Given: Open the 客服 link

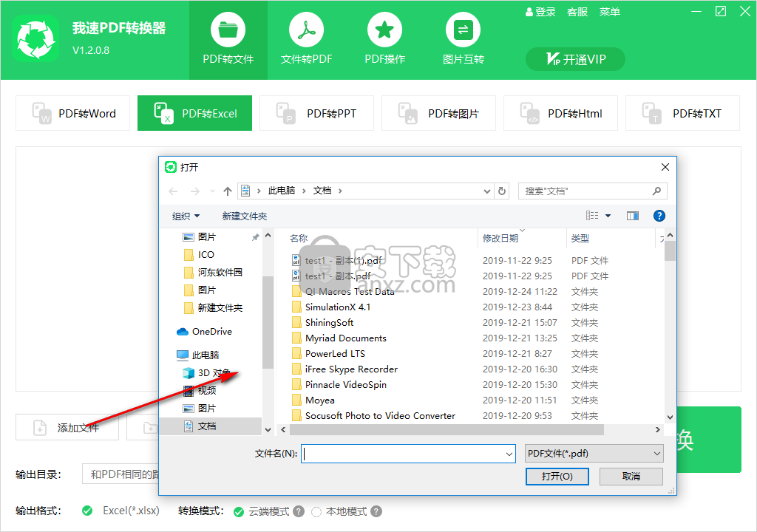Looking at the screenshot, I should click(577, 12).
